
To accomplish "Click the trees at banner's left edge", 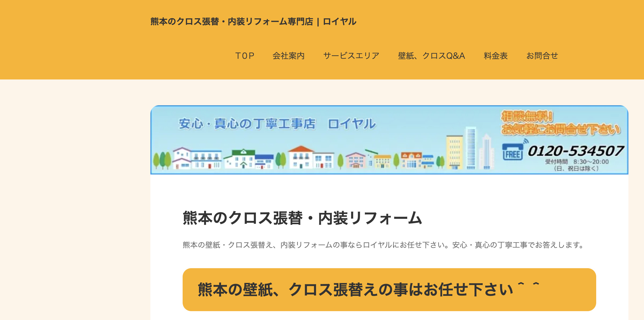I will point(162,160).
